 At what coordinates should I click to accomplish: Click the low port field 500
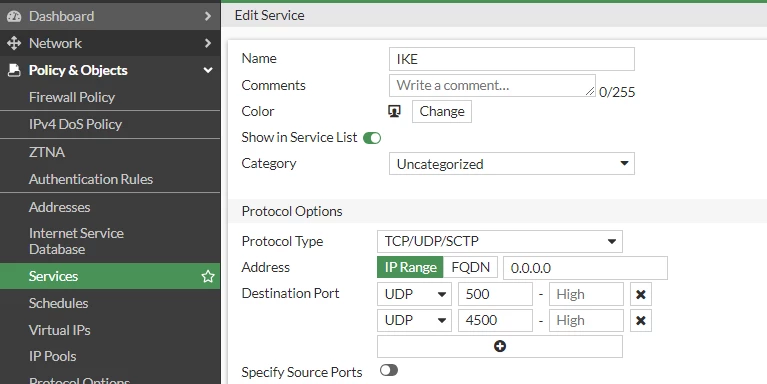click(x=495, y=294)
